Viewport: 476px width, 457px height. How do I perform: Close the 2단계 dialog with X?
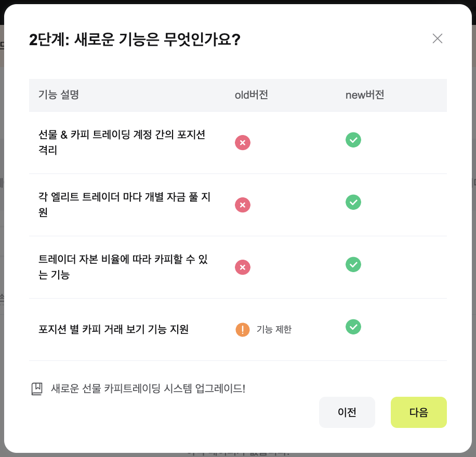coord(438,38)
